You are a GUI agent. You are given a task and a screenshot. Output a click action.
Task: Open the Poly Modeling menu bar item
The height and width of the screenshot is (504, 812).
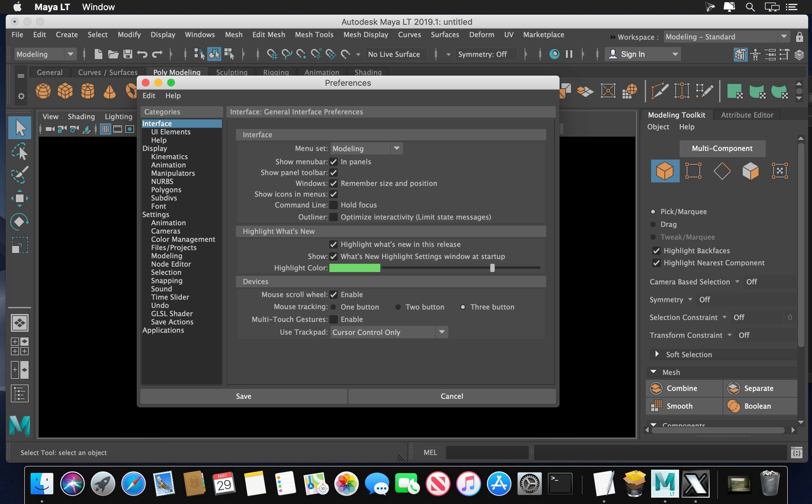176,72
